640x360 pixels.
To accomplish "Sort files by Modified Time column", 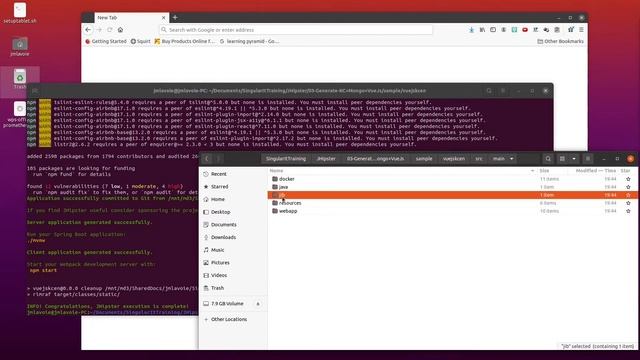I will click(x=596, y=171).
